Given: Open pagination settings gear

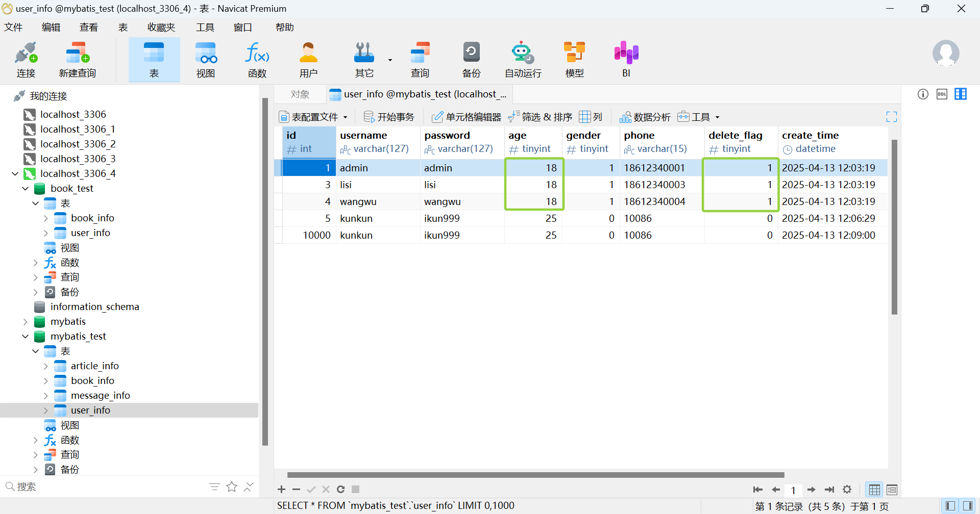Looking at the screenshot, I should point(847,490).
